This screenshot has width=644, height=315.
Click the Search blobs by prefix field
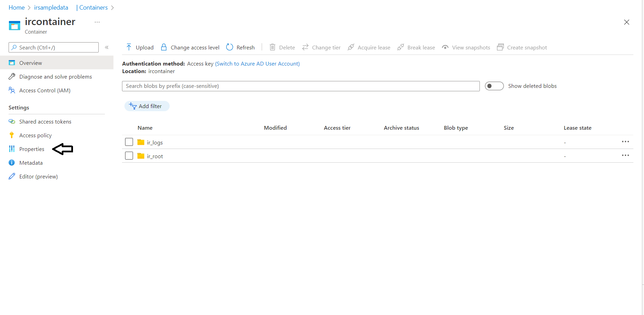(301, 86)
